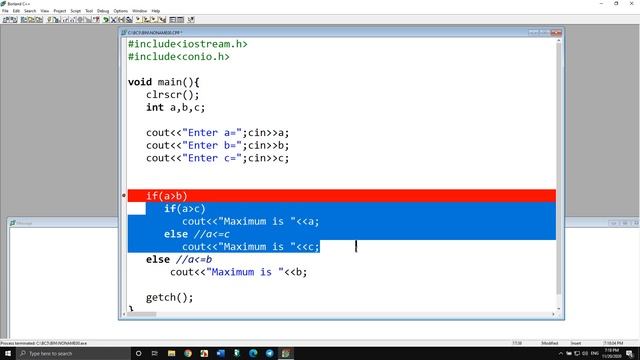Open the notification center icon

click(630, 353)
